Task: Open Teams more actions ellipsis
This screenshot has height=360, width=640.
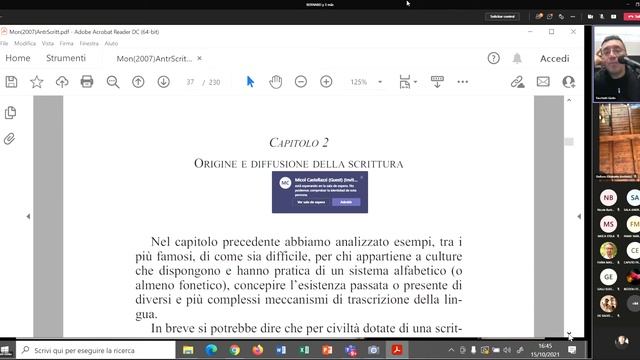Action: [x=573, y=17]
